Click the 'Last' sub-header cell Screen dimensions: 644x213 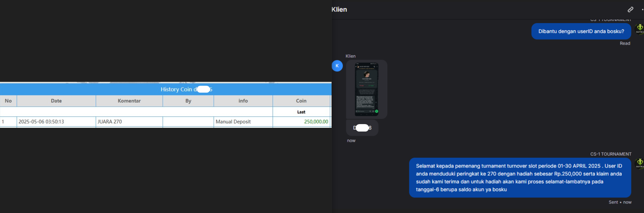click(301, 112)
